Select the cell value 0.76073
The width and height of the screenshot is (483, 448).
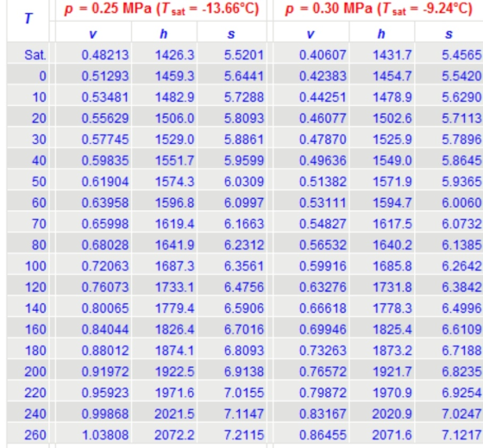(x=105, y=287)
